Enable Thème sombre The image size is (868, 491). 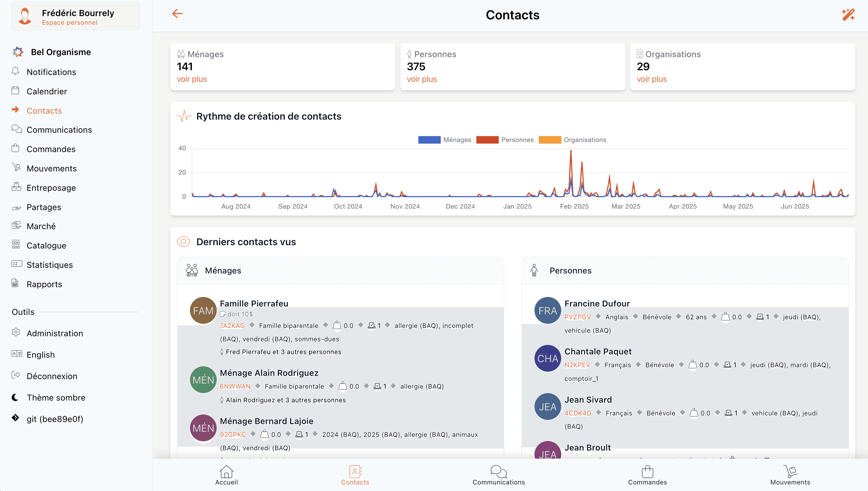(56, 397)
